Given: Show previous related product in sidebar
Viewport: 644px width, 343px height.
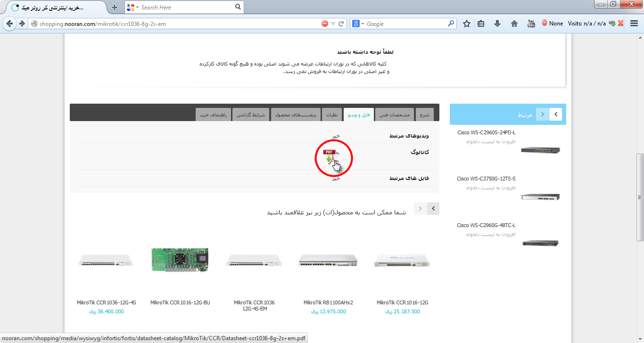Looking at the screenshot, I should (x=543, y=114).
